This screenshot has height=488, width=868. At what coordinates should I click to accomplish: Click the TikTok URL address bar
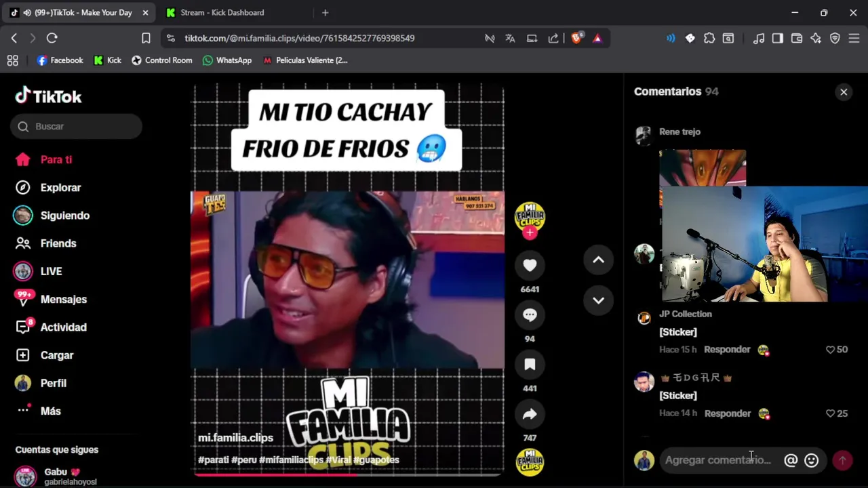(x=299, y=39)
